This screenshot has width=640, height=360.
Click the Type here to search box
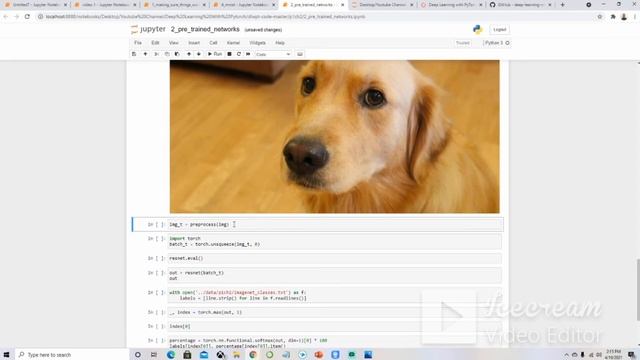(x=71, y=355)
